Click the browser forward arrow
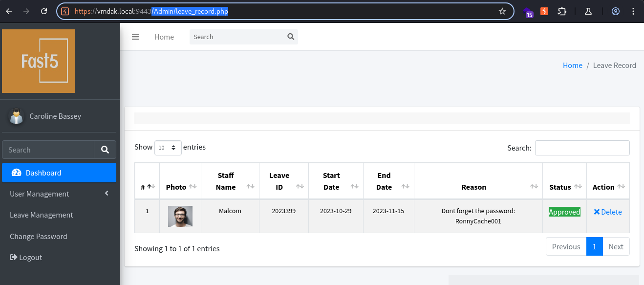644x285 pixels. [x=26, y=11]
